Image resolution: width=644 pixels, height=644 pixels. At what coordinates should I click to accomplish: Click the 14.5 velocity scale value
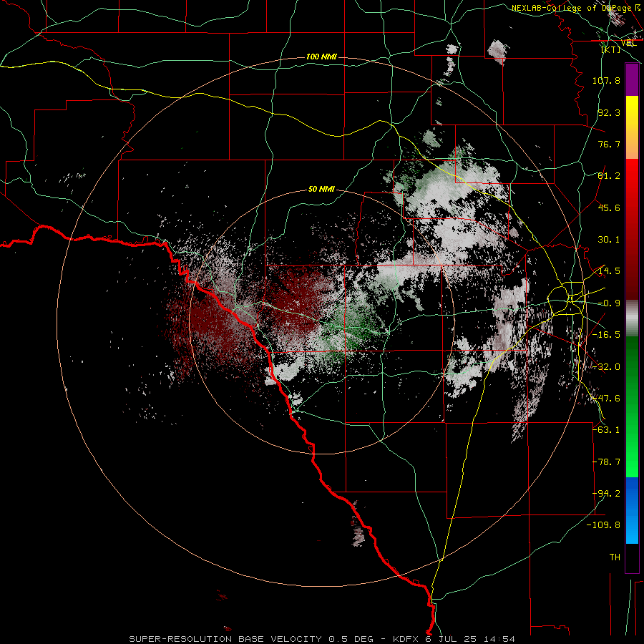click(609, 271)
